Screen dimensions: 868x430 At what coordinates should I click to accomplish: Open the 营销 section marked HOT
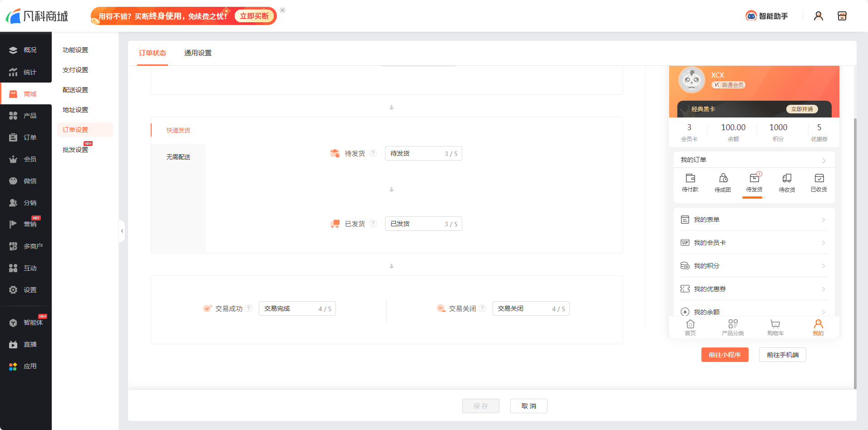coord(26,224)
